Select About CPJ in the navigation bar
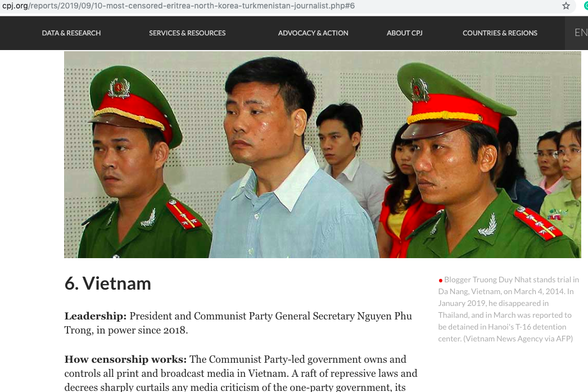The width and height of the screenshot is (588, 392). pyautogui.click(x=404, y=33)
